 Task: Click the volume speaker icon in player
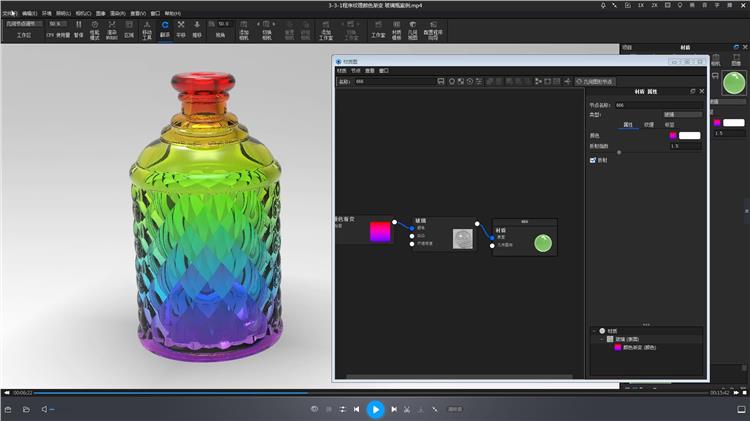point(45,409)
